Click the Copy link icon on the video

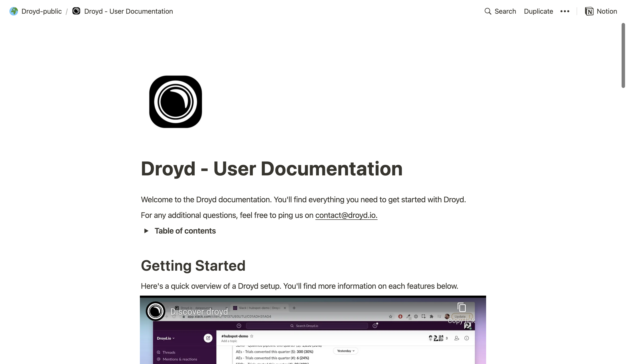pos(461,307)
